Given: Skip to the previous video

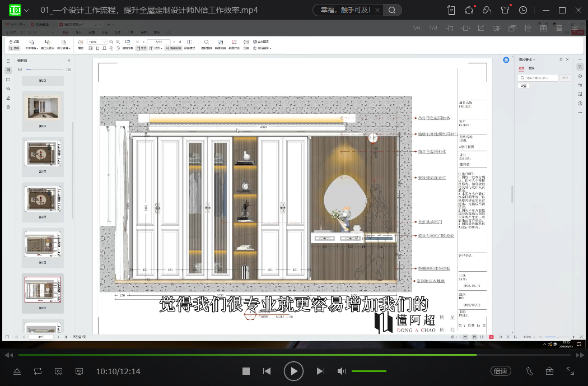Looking at the screenshot, I should (x=267, y=371).
